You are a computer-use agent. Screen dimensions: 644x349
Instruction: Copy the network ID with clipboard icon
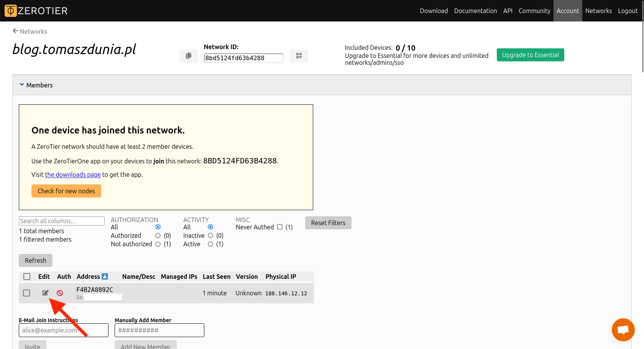coord(189,56)
